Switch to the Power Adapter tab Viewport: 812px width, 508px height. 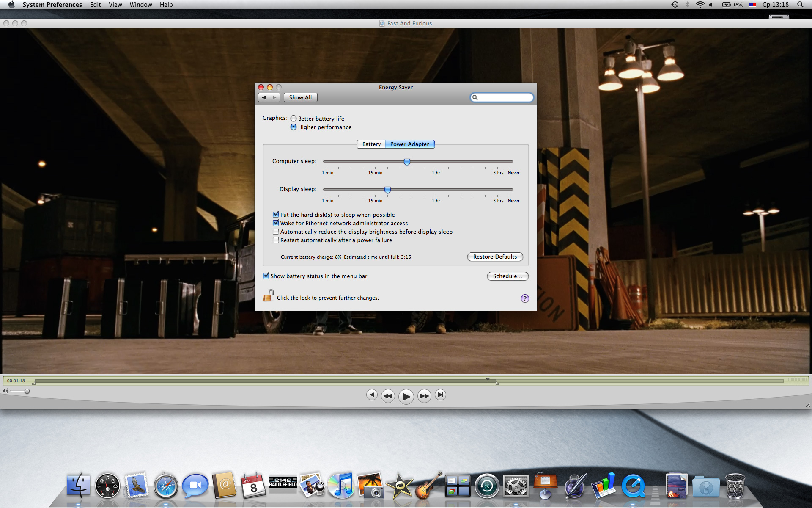pos(410,144)
